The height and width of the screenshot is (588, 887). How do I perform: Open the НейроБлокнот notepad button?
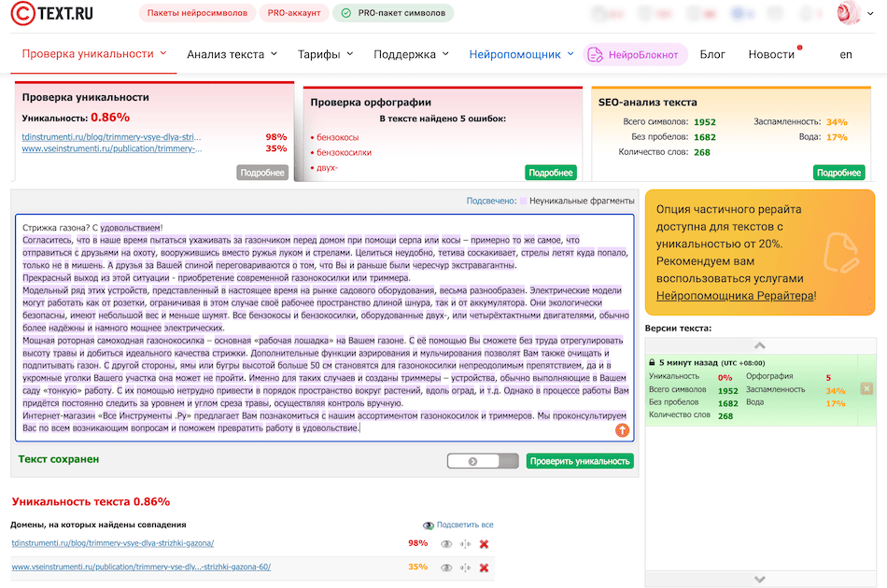(x=635, y=54)
